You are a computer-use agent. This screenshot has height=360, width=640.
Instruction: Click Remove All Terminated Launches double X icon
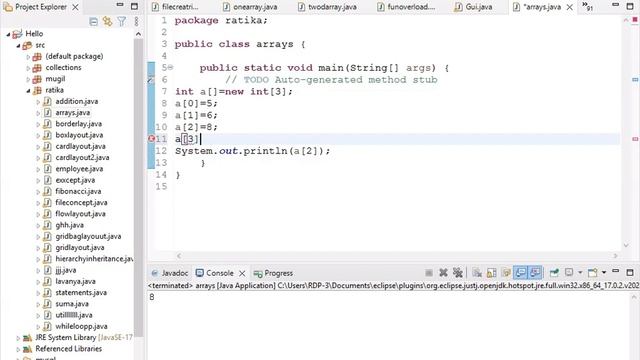pyautogui.click(x=458, y=273)
